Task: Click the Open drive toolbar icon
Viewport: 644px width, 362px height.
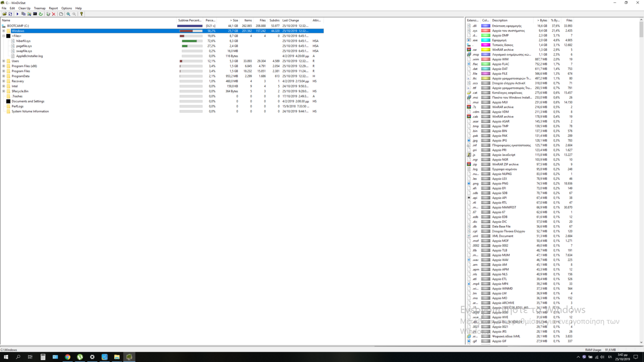Action: 5,14
